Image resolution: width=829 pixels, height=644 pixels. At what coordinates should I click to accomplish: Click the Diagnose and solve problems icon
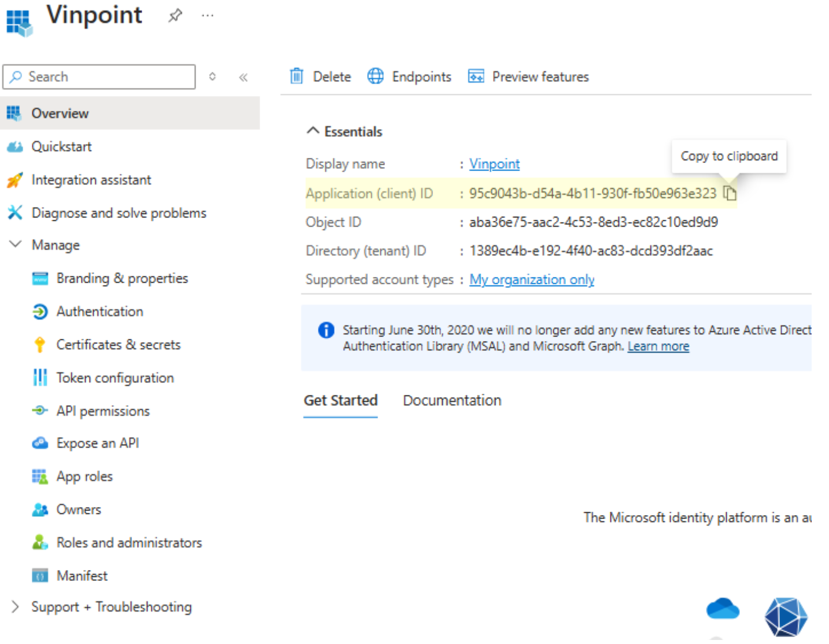14,213
